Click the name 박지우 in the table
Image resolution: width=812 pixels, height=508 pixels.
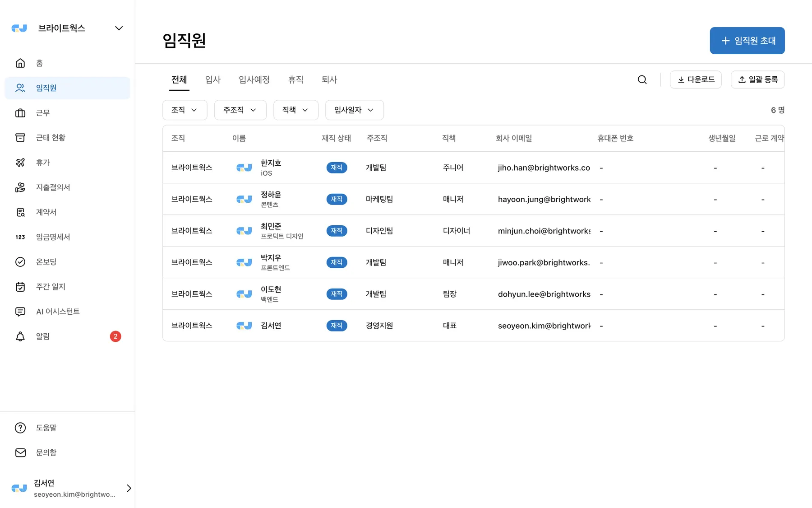click(x=271, y=258)
